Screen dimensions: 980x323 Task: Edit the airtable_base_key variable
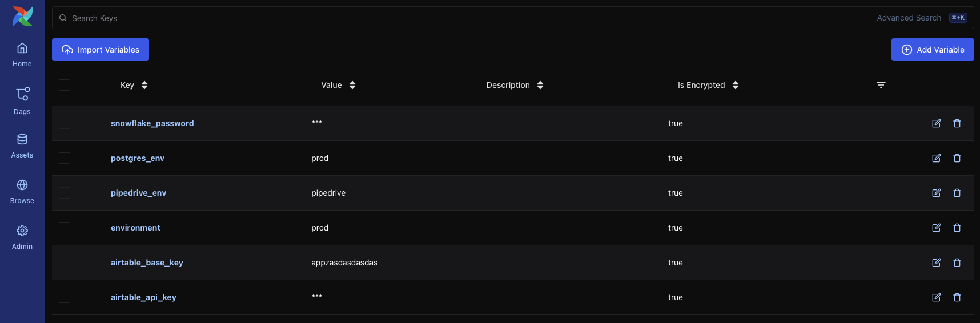point(936,263)
